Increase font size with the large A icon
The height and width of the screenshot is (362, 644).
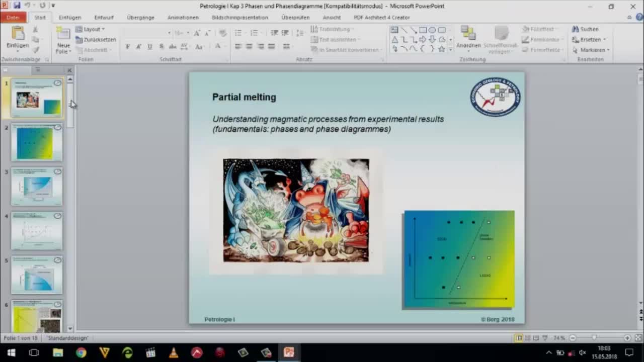(x=197, y=33)
